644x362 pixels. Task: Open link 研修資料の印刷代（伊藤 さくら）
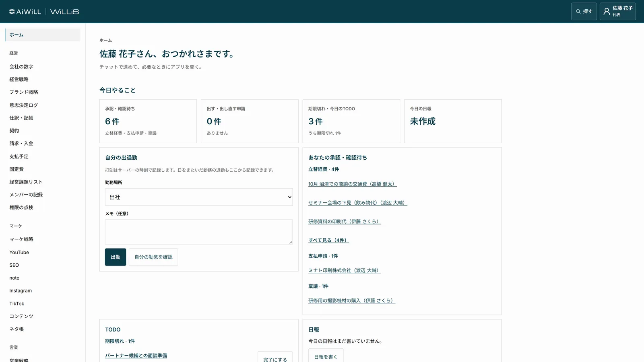tap(345, 222)
